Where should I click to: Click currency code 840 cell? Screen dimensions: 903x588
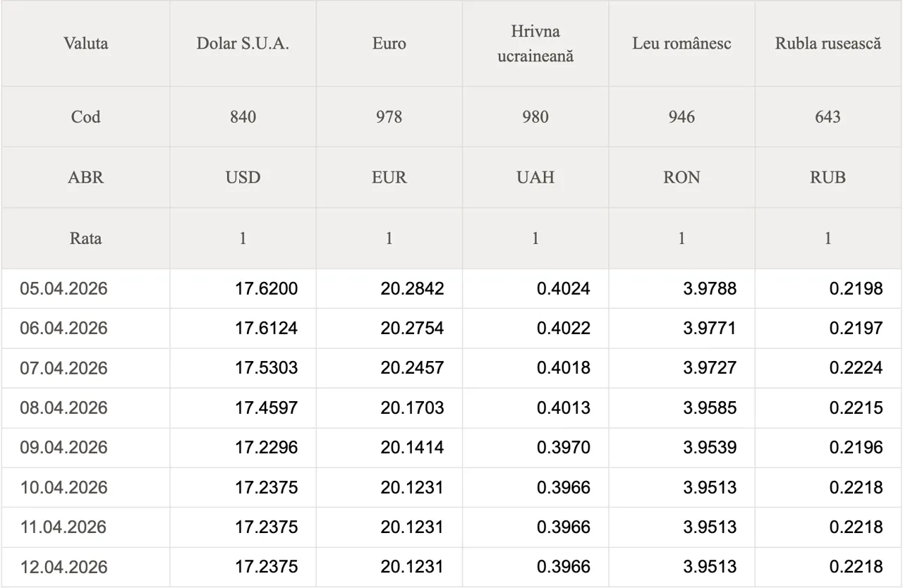[243, 117]
